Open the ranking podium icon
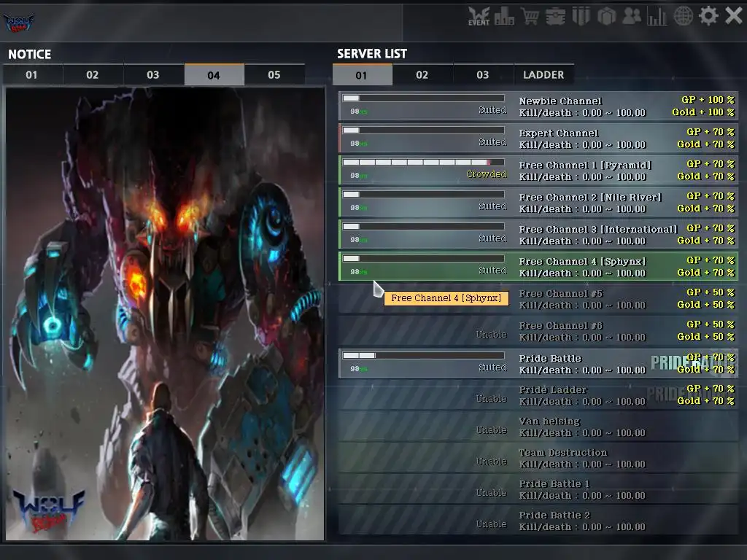Screen dimensions: 747x560 coord(504,17)
